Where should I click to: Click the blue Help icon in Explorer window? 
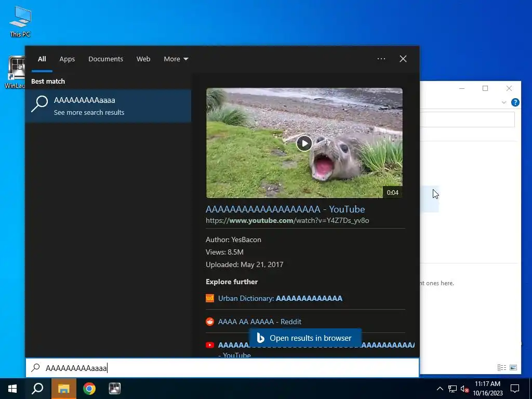515,102
